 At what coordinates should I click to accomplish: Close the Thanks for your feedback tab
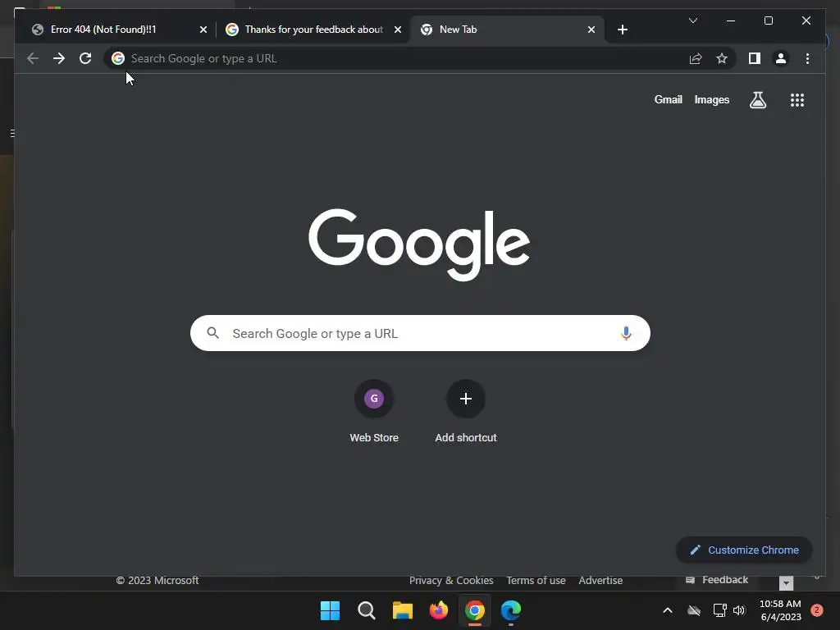398,30
